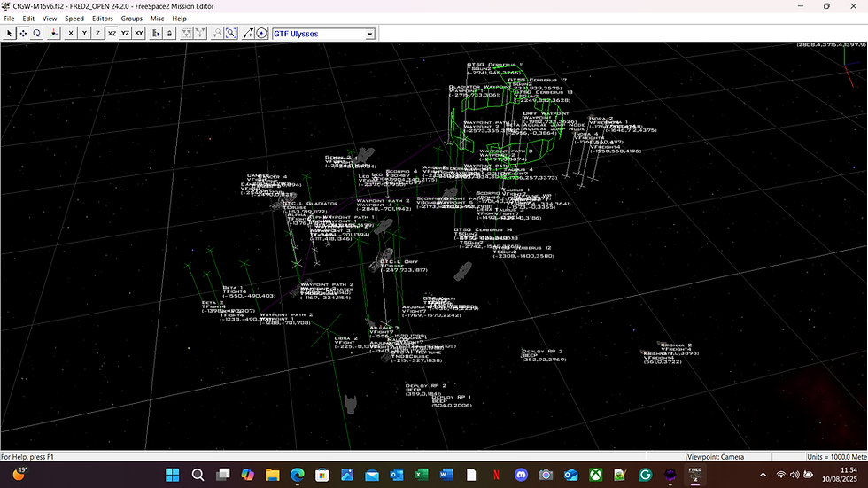Open Excel from the taskbar

click(422, 475)
